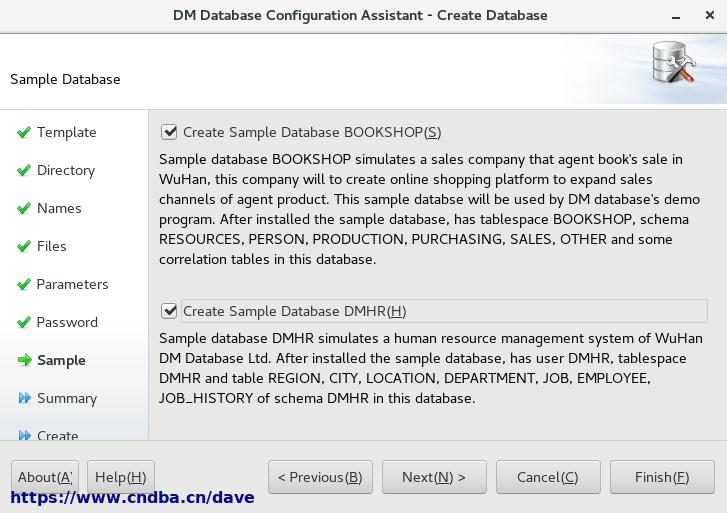Click the green checkmark next to Password
The height and width of the screenshot is (513, 727).
tap(24, 322)
